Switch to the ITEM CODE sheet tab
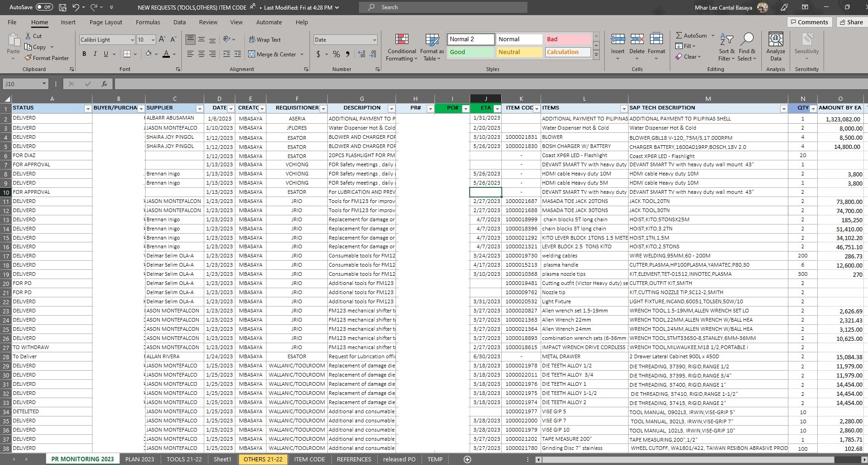 pyautogui.click(x=309, y=459)
